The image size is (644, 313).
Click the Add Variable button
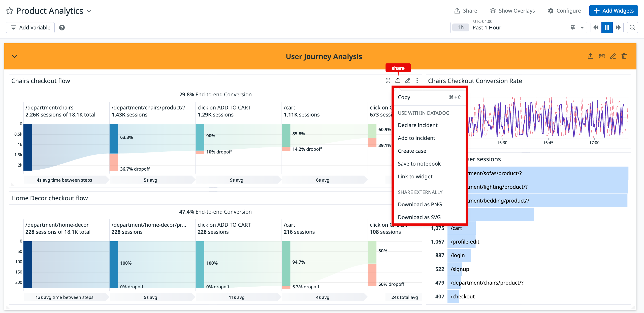pyautogui.click(x=30, y=28)
